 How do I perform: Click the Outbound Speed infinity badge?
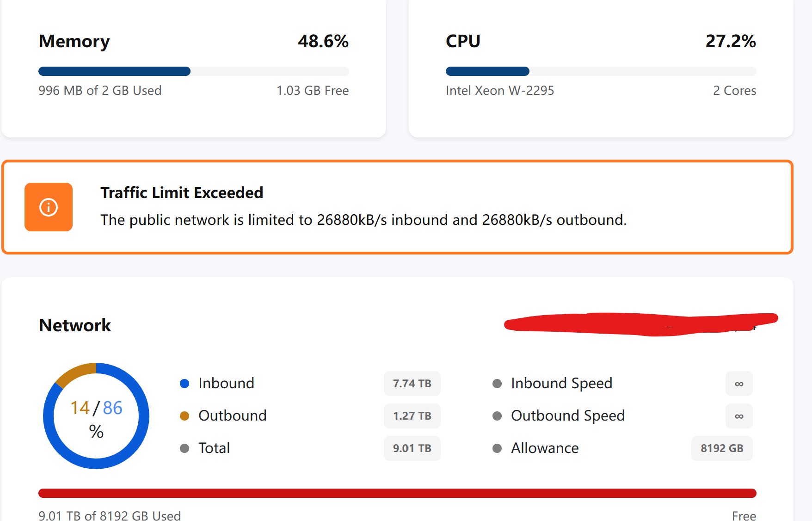[x=739, y=416]
